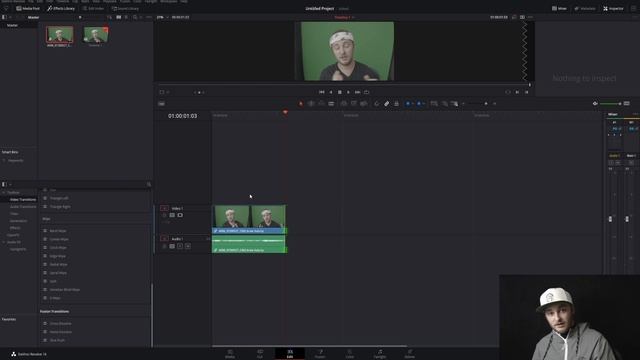Disable the Video 1 track

click(180, 215)
